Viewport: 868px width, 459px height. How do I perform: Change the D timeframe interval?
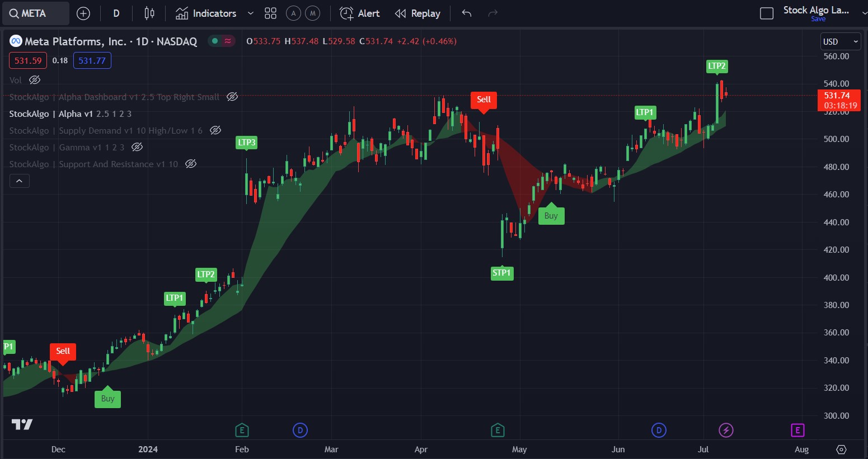116,13
